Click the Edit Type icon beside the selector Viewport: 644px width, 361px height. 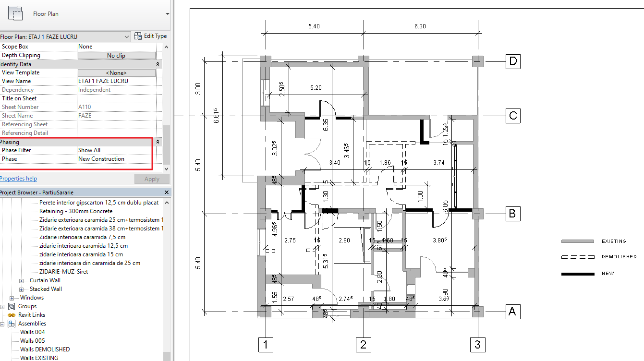click(137, 36)
